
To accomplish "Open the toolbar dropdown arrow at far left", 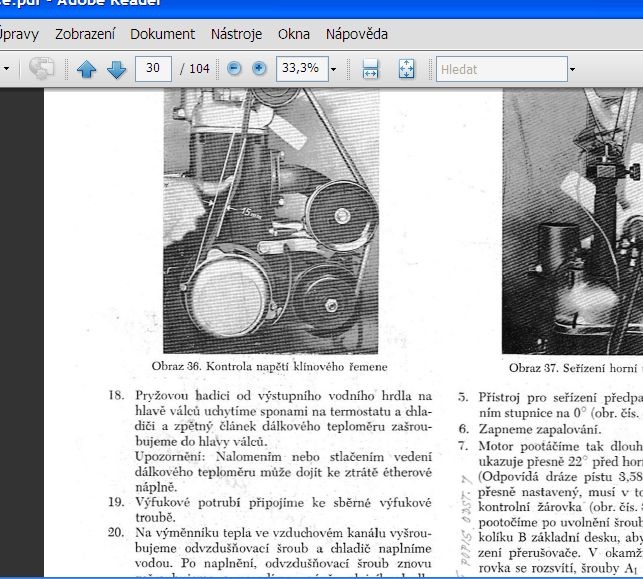I will coord(7,69).
